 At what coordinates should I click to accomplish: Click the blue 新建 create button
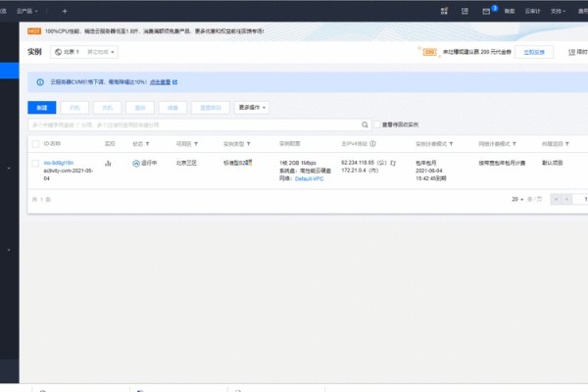coord(42,108)
